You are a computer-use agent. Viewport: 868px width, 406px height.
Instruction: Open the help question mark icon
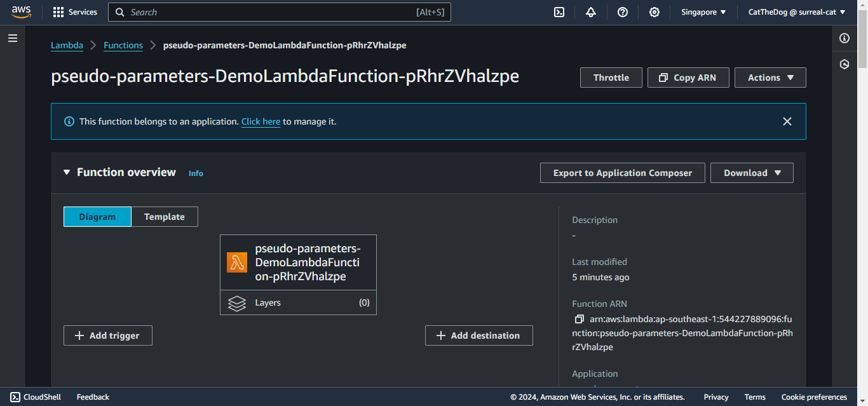tap(623, 12)
